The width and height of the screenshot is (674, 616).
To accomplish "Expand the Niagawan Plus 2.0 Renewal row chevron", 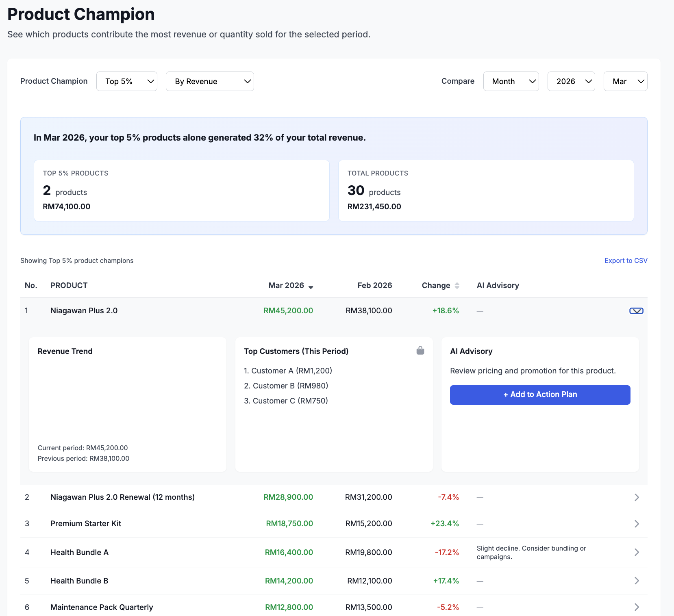I will point(636,497).
